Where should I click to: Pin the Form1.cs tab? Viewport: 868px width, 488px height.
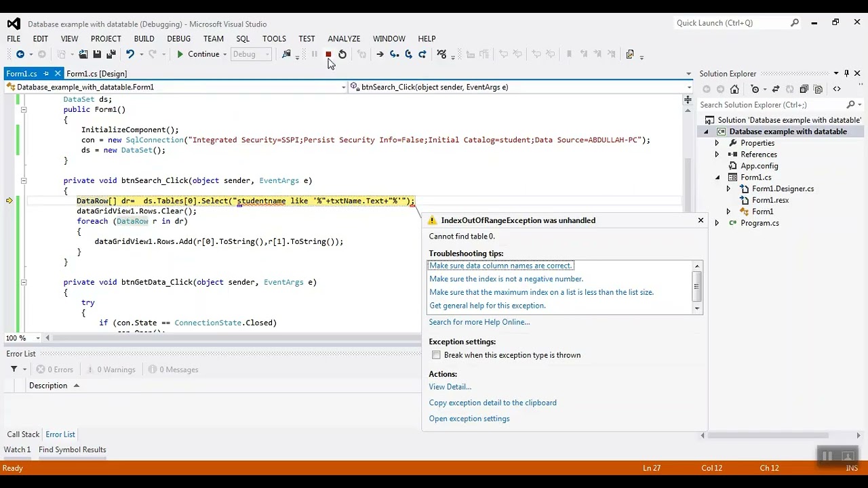click(x=46, y=73)
